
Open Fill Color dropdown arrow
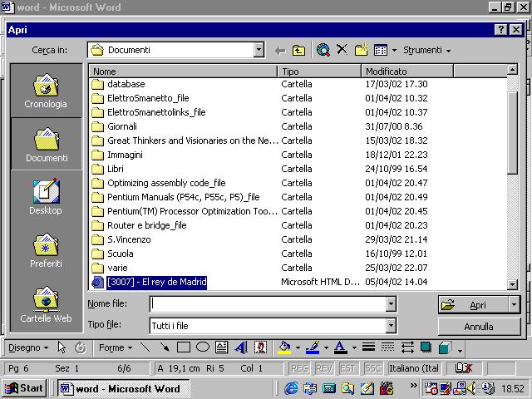(x=298, y=347)
